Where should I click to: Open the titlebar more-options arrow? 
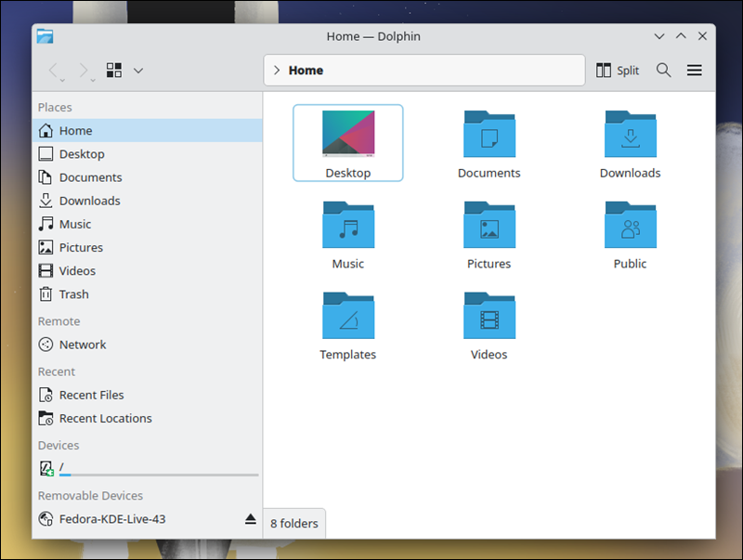click(659, 36)
